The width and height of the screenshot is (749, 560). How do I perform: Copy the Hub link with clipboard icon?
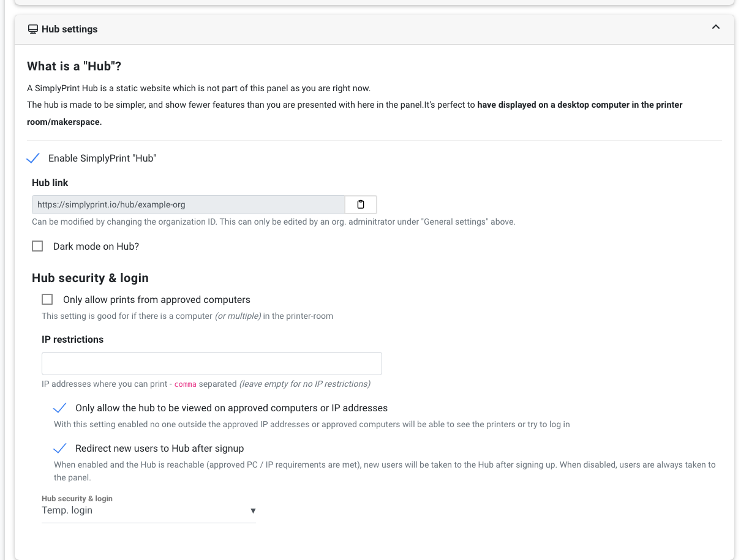[x=361, y=204]
